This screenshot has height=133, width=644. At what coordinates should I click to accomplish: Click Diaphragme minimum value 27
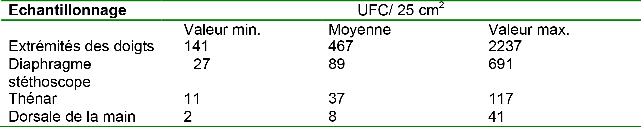(202, 64)
